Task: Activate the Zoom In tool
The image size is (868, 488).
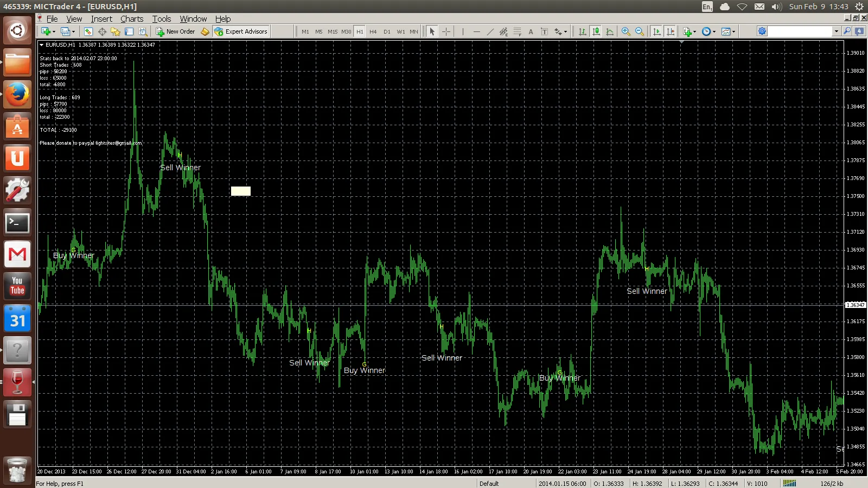Action: pyautogui.click(x=625, y=31)
